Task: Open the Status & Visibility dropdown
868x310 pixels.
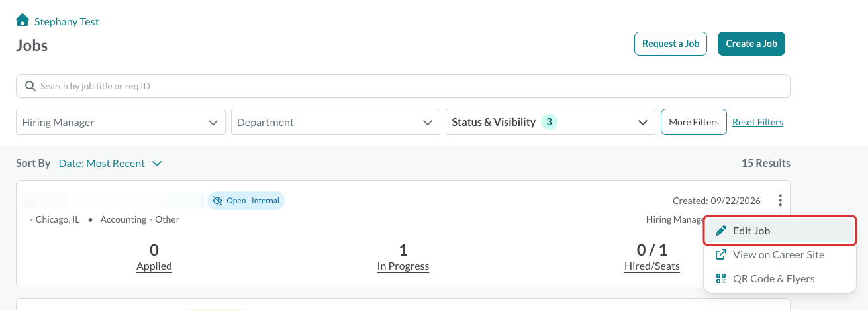Action: click(550, 122)
